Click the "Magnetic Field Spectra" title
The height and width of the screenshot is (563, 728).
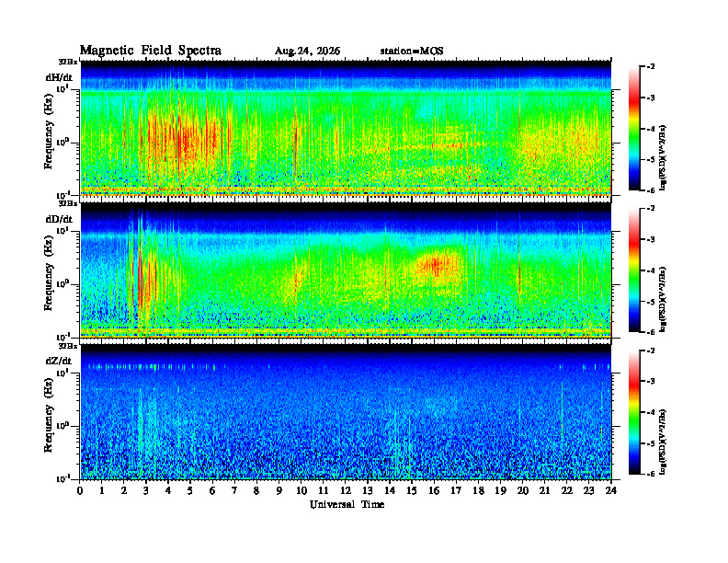click(151, 51)
